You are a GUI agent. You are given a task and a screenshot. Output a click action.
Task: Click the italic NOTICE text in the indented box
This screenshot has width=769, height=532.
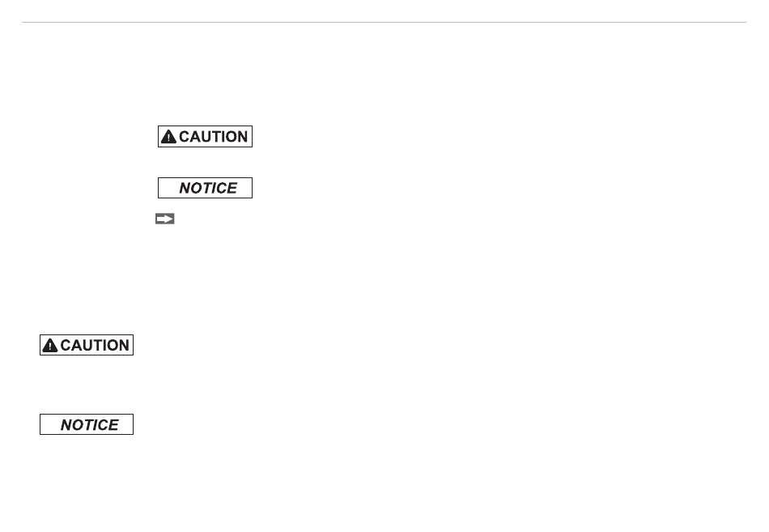pyautogui.click(x=208, y=188)
